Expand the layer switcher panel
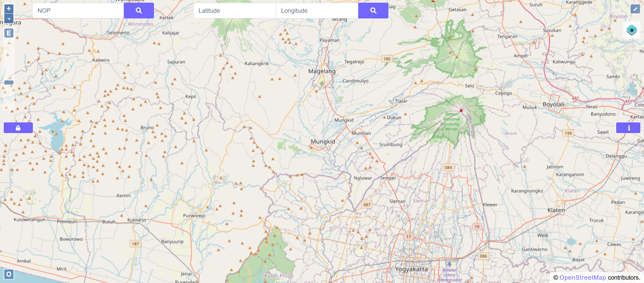The height and width of the screenshot is (283, 644). pos(632,30)
